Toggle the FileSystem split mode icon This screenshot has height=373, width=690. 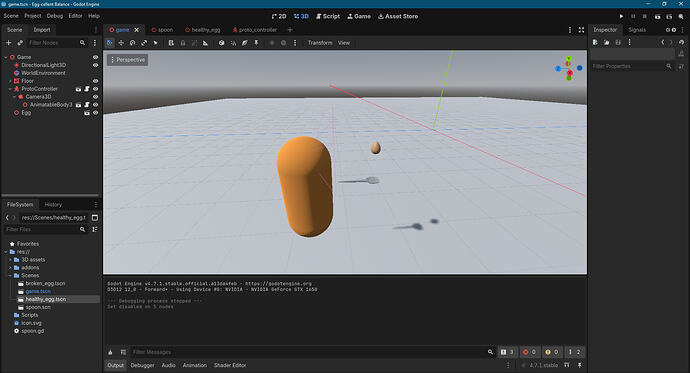tap(95, 218)
